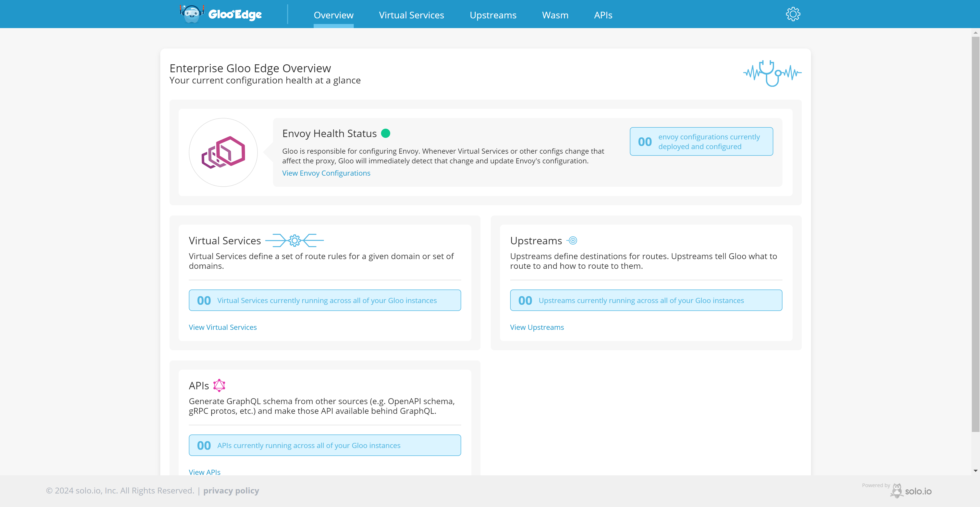Click the page vertical scrollbar thumb
The image size is (980, 507).
[975, 234]
